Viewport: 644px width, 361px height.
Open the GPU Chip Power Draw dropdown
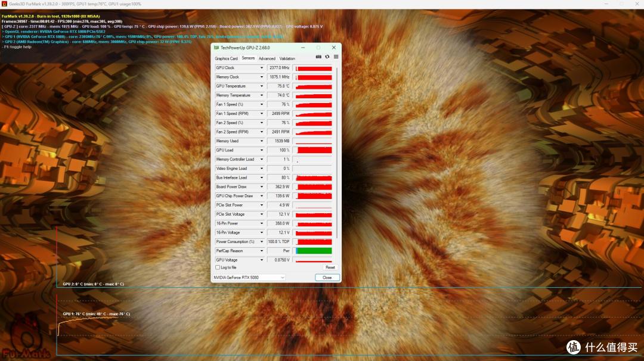click(262, 196)
